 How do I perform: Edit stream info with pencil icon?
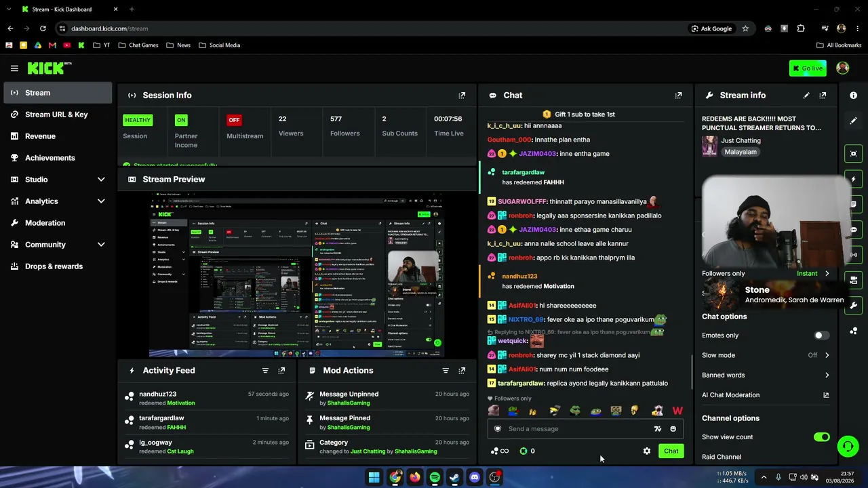806,96
